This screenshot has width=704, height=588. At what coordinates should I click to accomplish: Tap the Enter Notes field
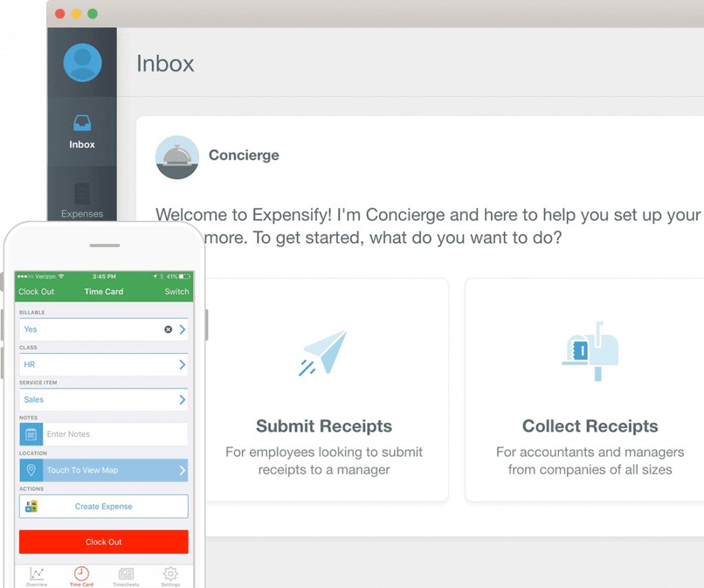(x=113, y=434)
